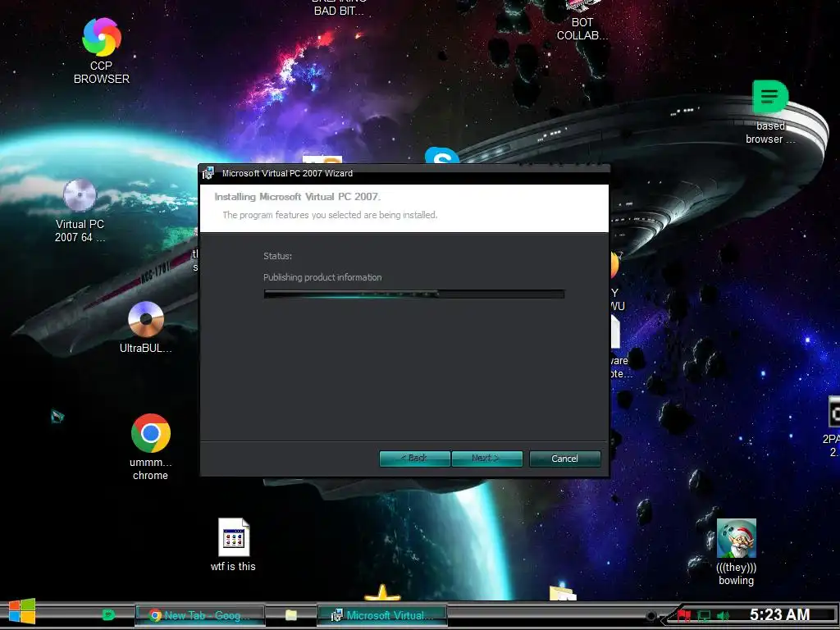Select the wtf is this file icon

(234, 545)
